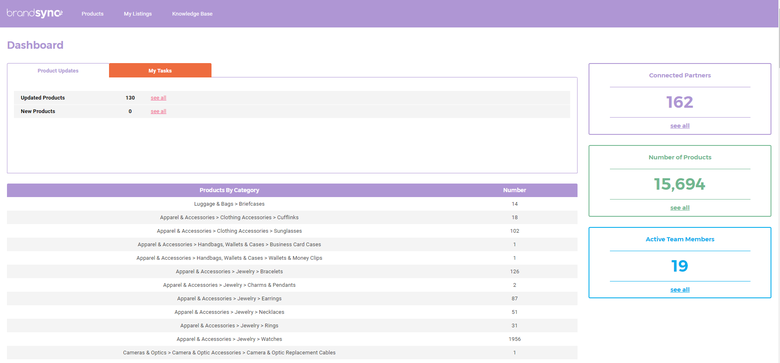See all Connected Partners
The height and width of the screenshot is (363, 780).
coord(680,126)
